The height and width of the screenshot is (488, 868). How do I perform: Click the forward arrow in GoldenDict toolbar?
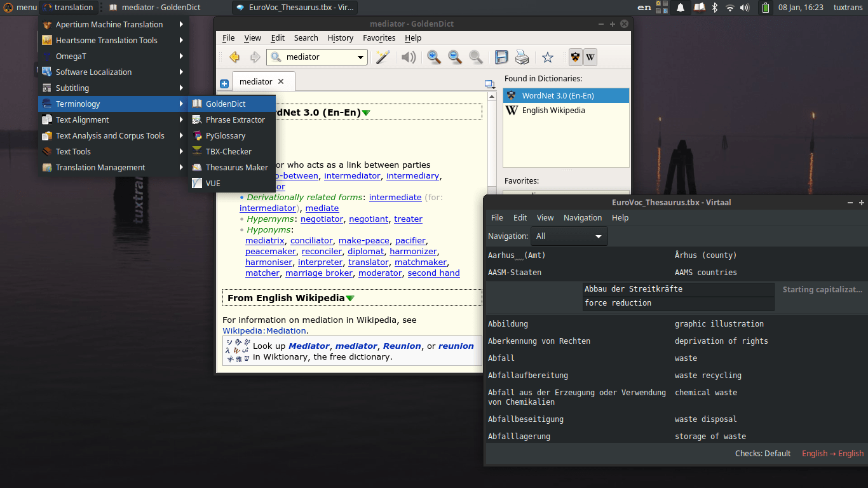coord(255,57)
